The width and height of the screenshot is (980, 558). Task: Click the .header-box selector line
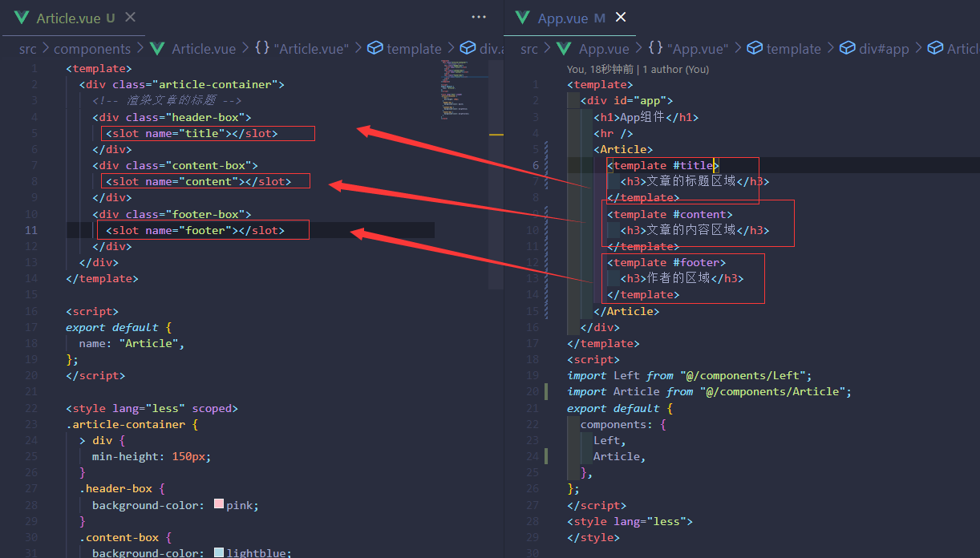click(x=122, y=488)
